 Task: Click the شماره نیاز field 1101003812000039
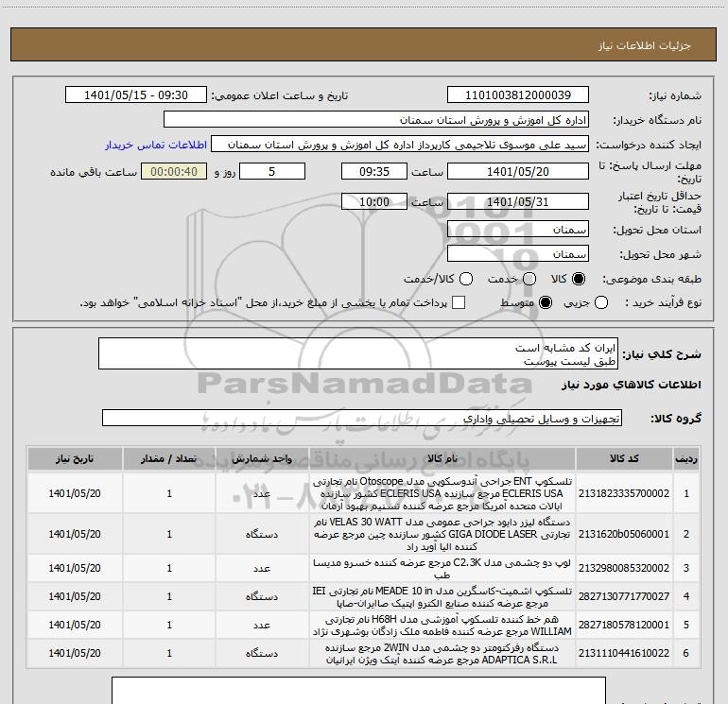[518, 95]
